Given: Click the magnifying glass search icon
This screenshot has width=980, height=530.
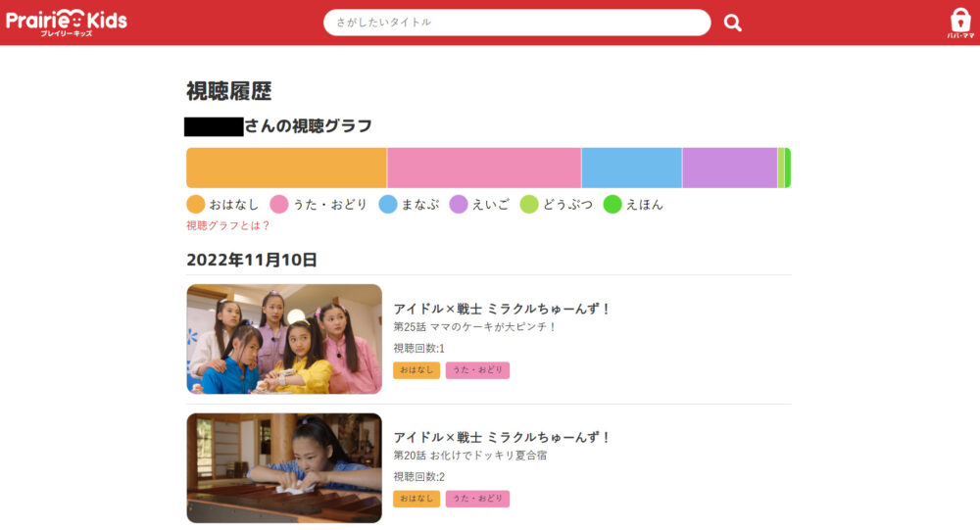Looking at the screenshot, I should pos(732,23).
